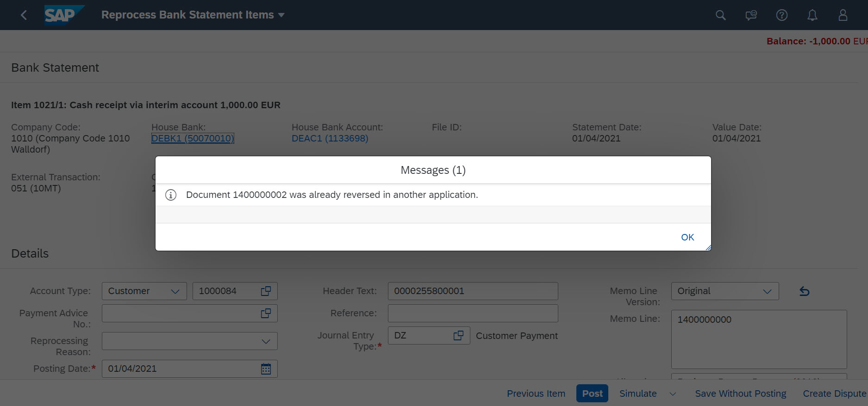Use the dialog resize handle
This screenshot has width=868, height=406.
708,247
